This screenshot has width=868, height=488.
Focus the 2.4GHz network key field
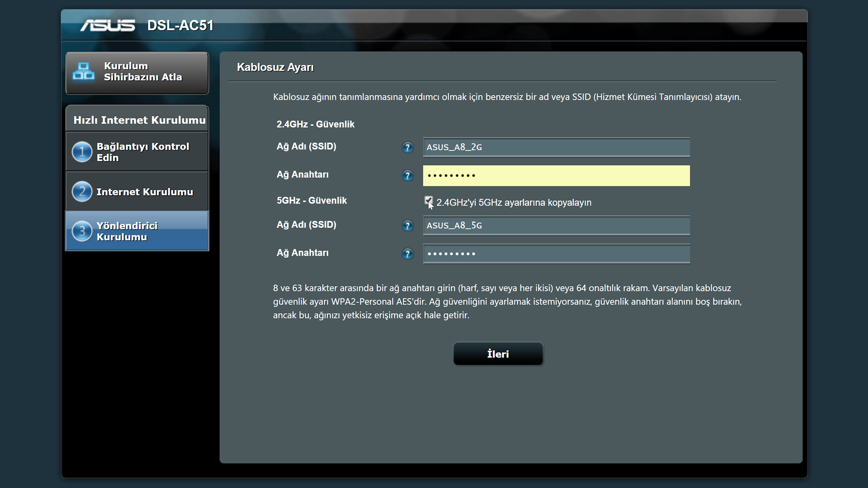click(556, 175)
